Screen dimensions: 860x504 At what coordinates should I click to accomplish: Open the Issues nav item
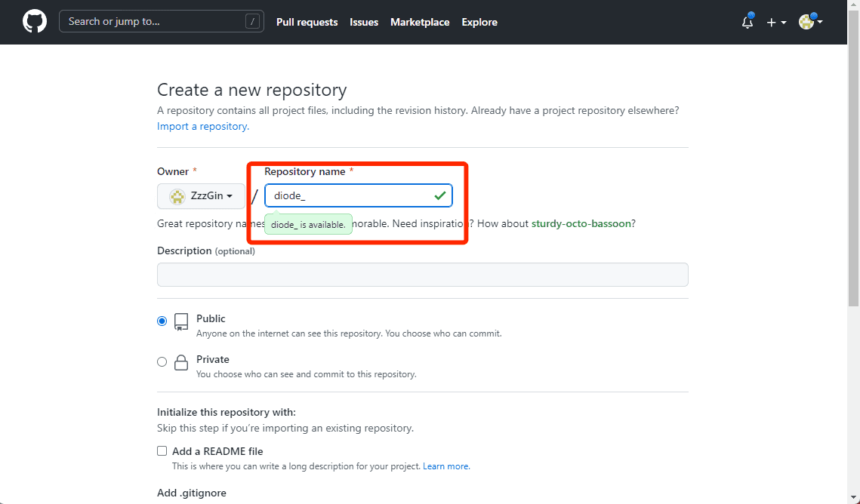pos(364,22)
